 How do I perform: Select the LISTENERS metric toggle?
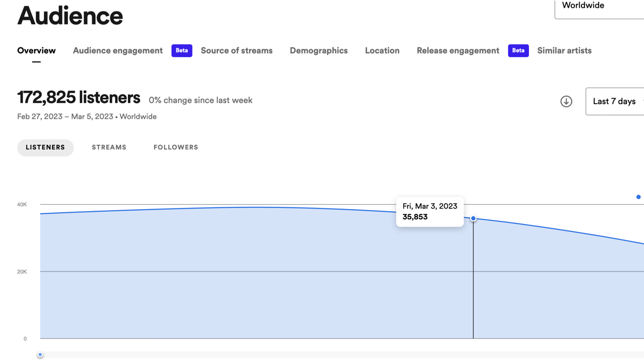(x=45, y=148)
